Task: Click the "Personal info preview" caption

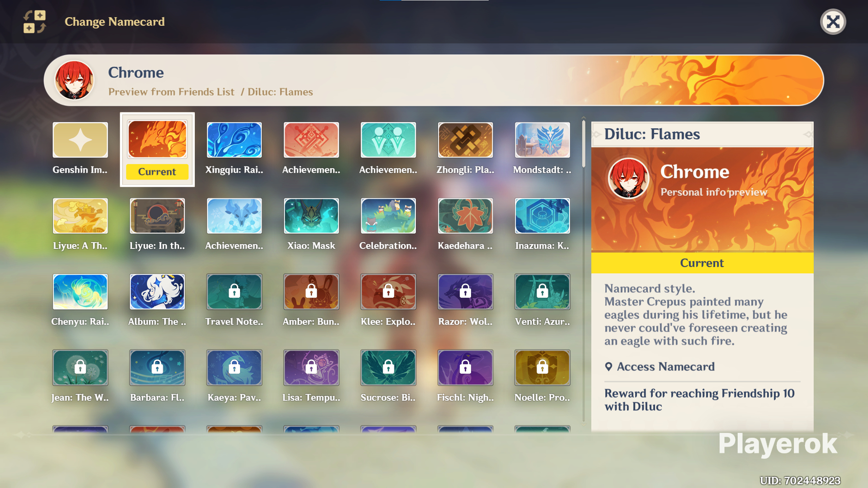Action: coord(714,192)
